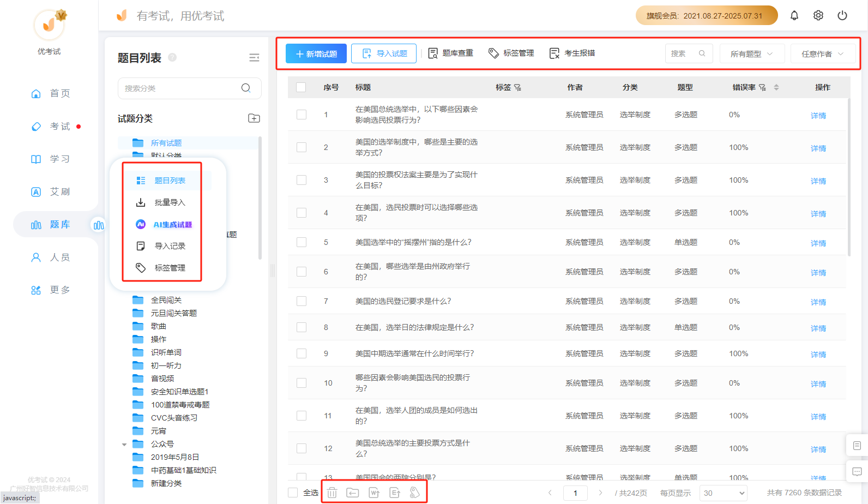Open the per-page 30 dropdown
The height and width of the screenshot is (504, 868).
pos(723,493)
